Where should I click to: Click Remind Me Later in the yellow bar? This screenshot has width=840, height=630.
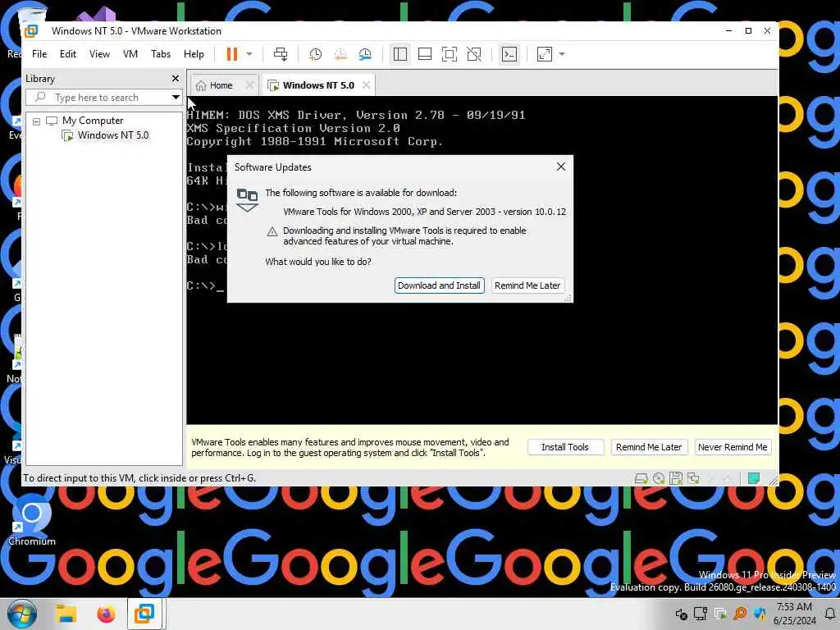pos(649,447)
